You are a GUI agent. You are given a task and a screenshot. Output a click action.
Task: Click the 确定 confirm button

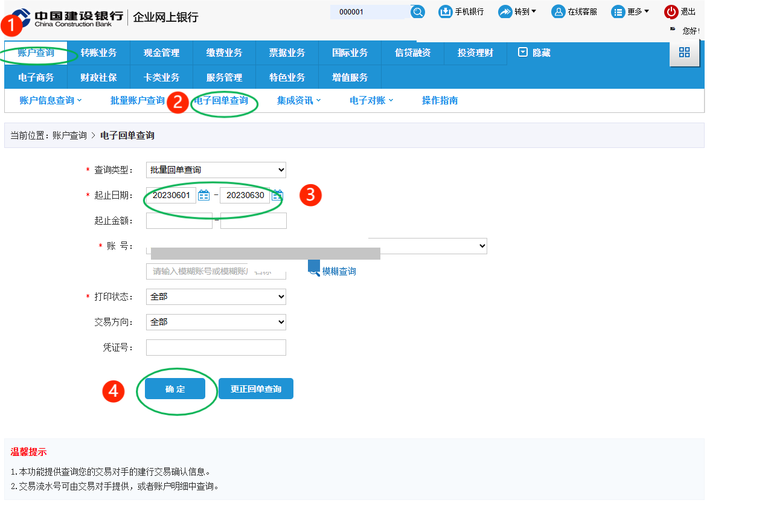[x=175, y=389]
